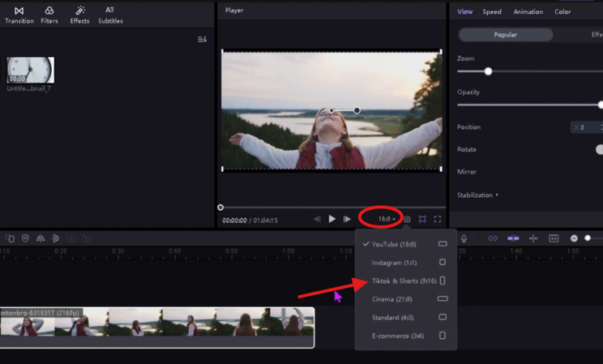Switch to the View tab
This screenshot has height=364, width=603.
pyautogui.click(x=464, y=11)
